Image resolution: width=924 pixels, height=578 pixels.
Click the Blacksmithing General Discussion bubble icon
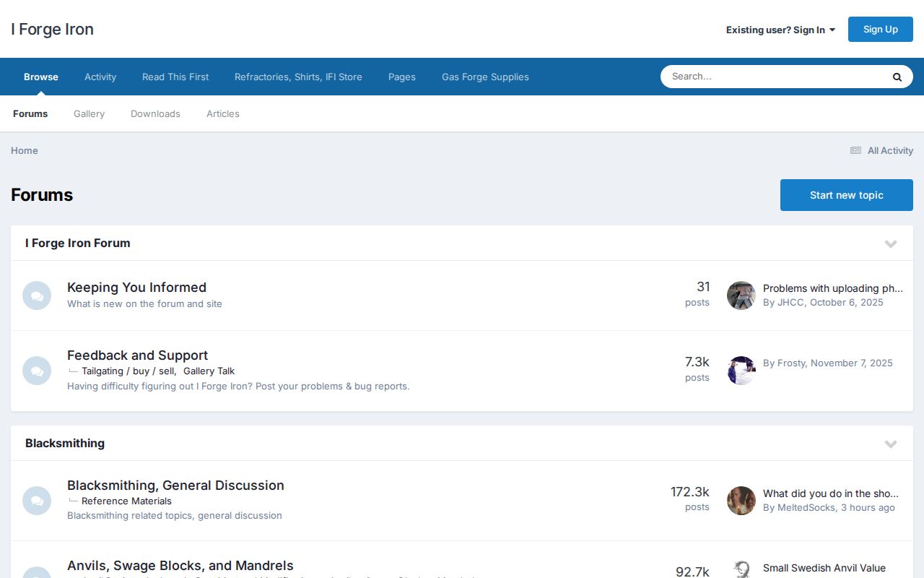pos(37,501)
